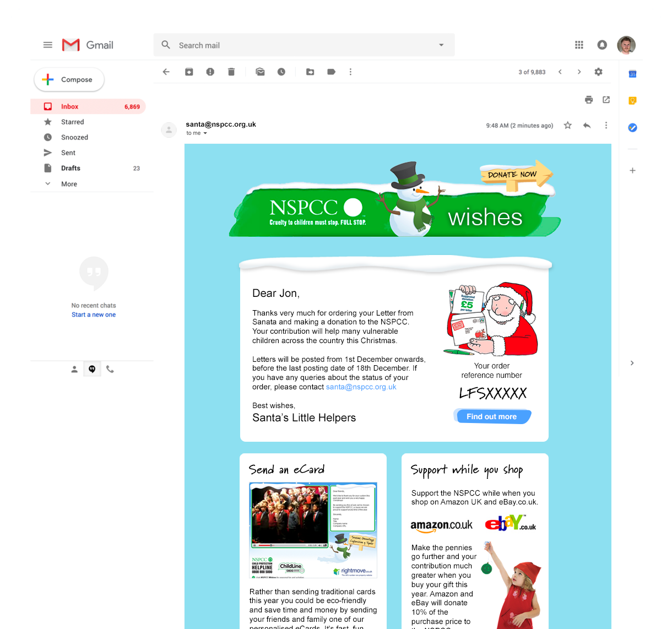Screen dimensions: 672x629
Task: Open Gmail settings gear
Action: click(x=599, y=72)
